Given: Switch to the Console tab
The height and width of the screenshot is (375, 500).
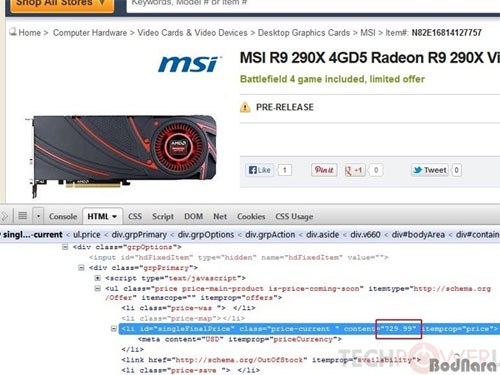Looking at the screenshot, I should (x=63, y=217).
